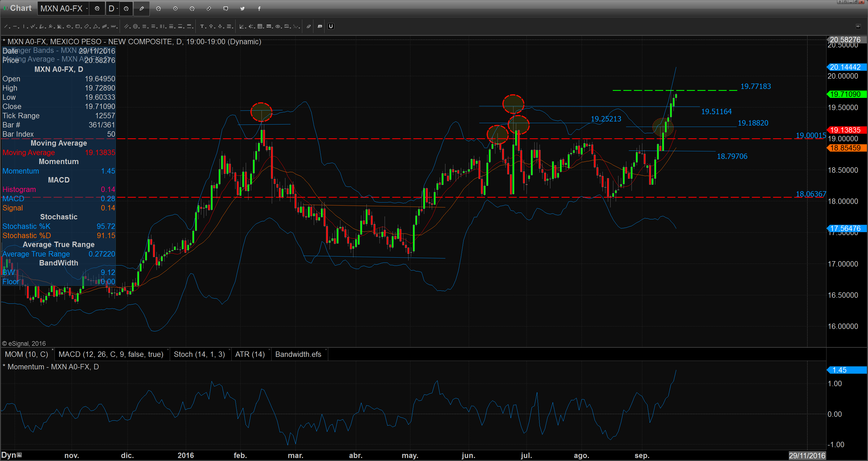Toggle the pencil drawing toolbar button
The height and width of the screenshot is (461, 868).
click(142, 9)
